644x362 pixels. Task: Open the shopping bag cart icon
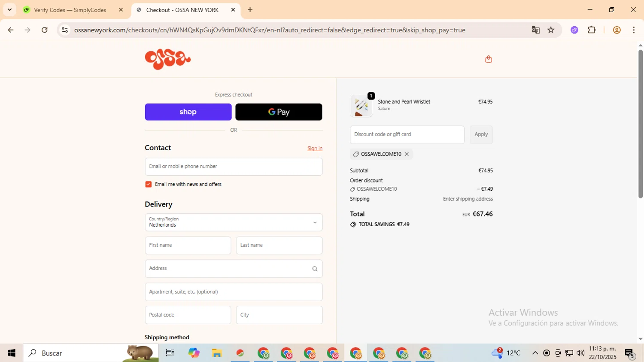[x=488, y=59]
